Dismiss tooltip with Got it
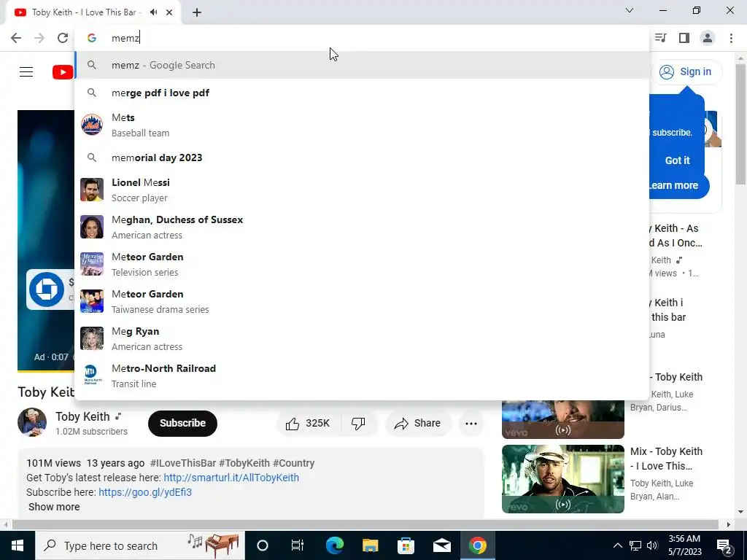 coord(677,160)
